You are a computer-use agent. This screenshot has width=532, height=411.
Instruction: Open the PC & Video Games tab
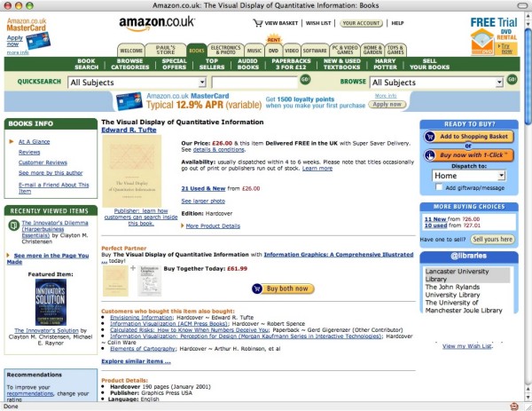[345, 50]
